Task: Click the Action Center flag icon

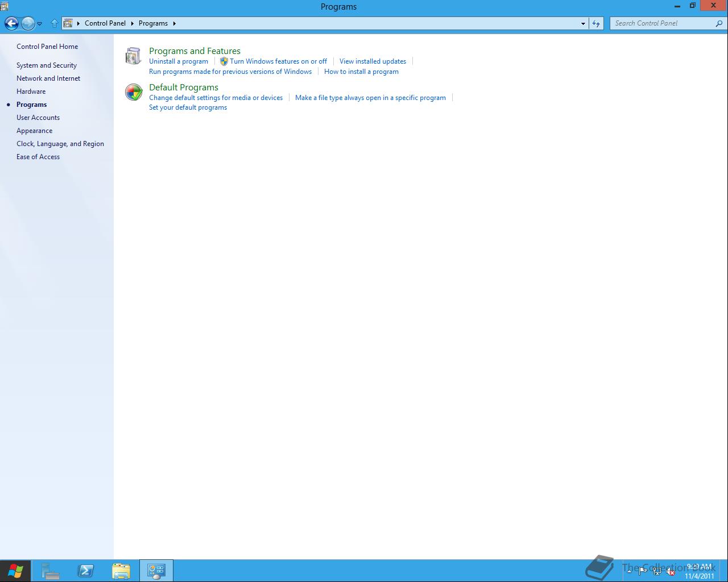Action: pos(643,571)
